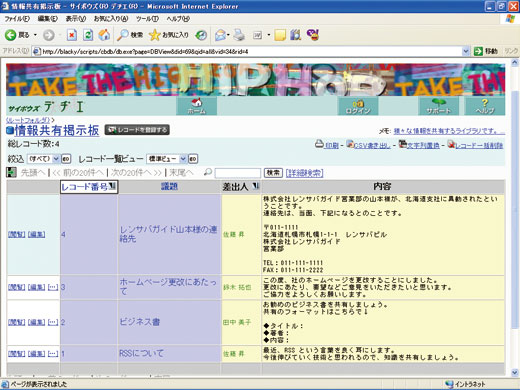Open the ルートフォルダ breadcrumb link
The width and height of the screenshot is (520, 390).
pos(28,120)
